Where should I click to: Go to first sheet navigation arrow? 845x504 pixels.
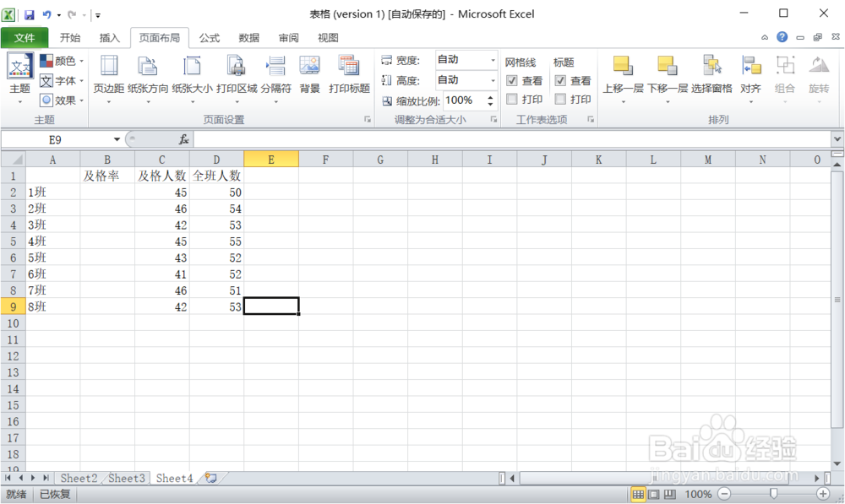coord(8,478)
